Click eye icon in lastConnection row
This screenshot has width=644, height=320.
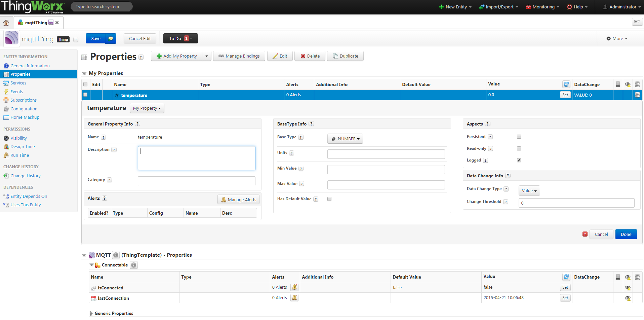coord(628,298)
